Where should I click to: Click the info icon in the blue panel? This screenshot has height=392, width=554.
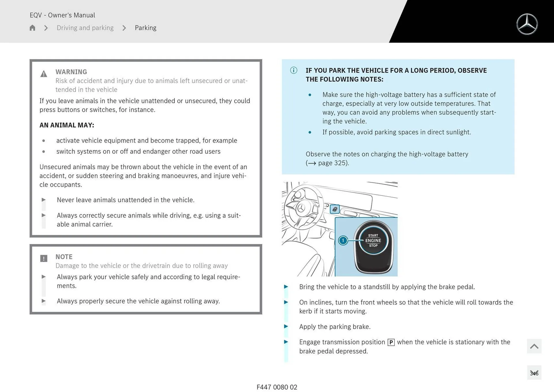(x=293, y=70)
